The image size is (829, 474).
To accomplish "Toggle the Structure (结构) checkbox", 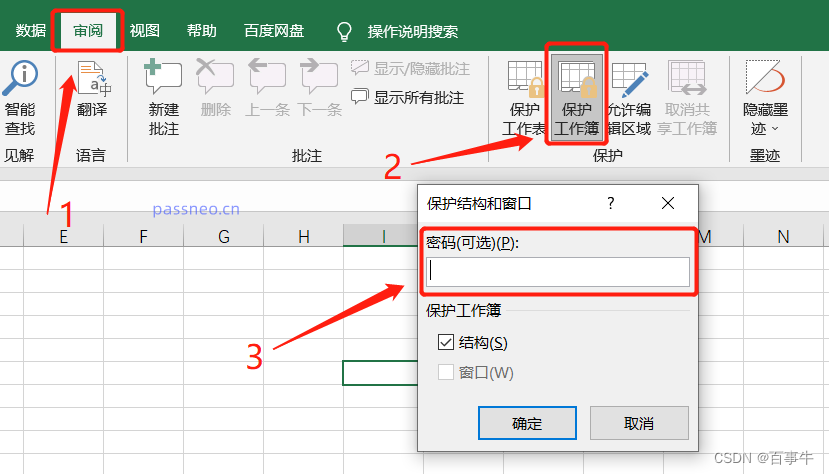I will pos(446,342).
